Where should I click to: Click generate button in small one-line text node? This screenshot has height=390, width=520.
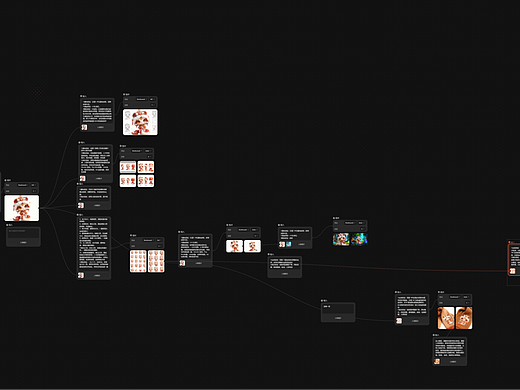[338, 318]
